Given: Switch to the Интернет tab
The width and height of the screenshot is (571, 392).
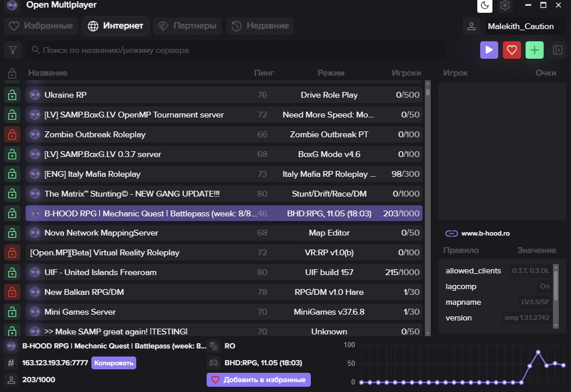Looking at the screenshot, I should tap(116, 26).
